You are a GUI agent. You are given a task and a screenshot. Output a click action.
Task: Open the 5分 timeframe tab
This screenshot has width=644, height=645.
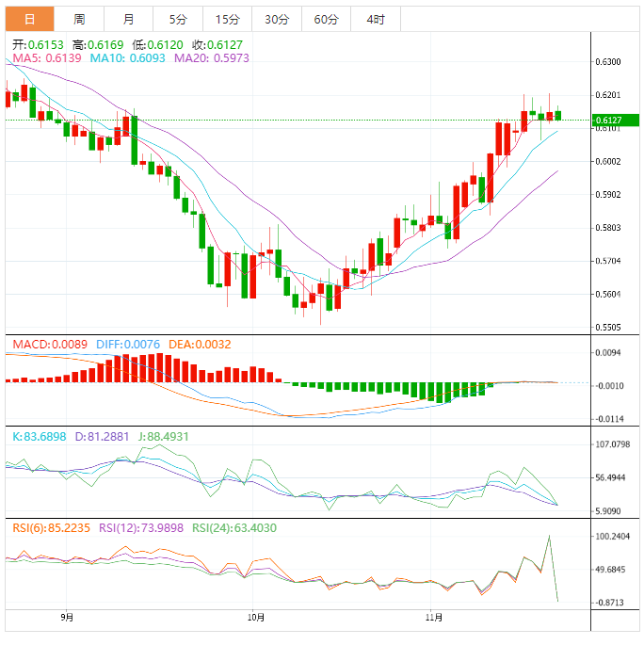(x=178, y=19)
